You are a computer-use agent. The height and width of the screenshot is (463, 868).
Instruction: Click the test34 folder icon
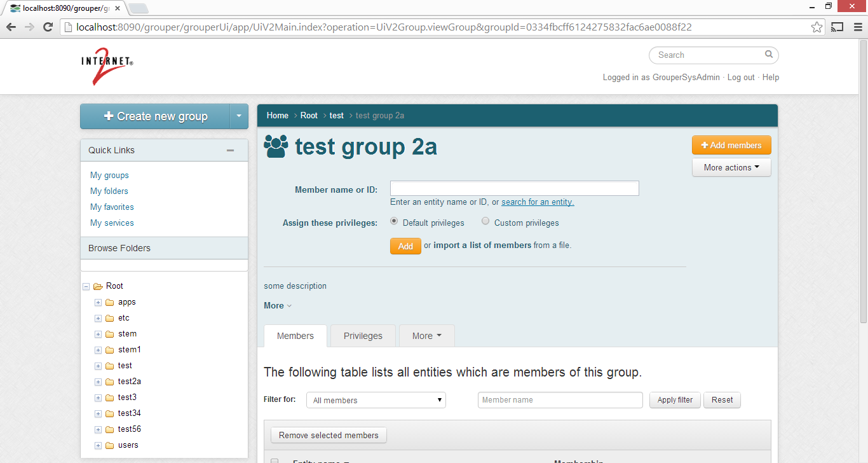(x=109, y=413)
